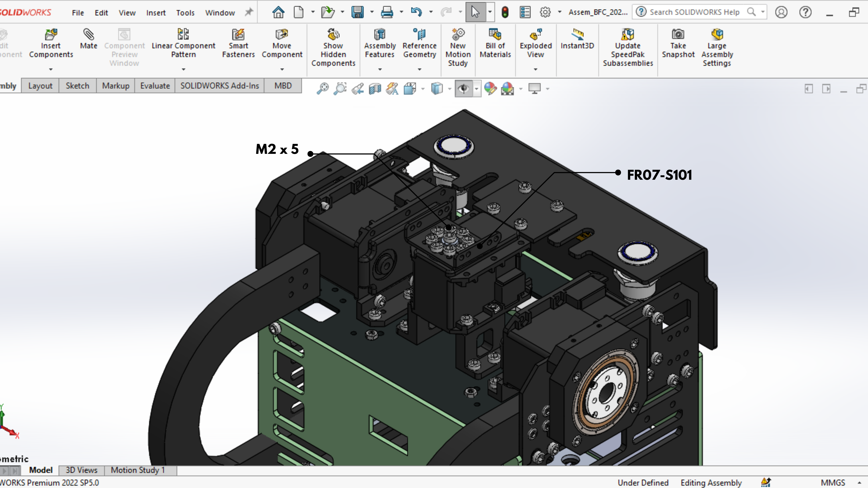The image size is (868, 488).
Task: Toggle the Select arrow tool
Action: pyautogui.click(x=475, y=12)
